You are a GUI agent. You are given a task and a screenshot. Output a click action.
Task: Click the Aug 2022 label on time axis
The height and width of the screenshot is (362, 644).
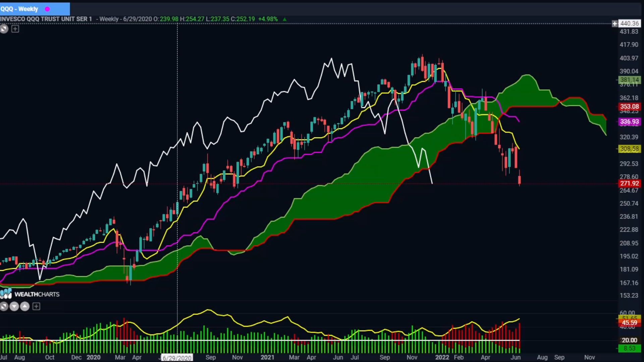tap(542, 357)
